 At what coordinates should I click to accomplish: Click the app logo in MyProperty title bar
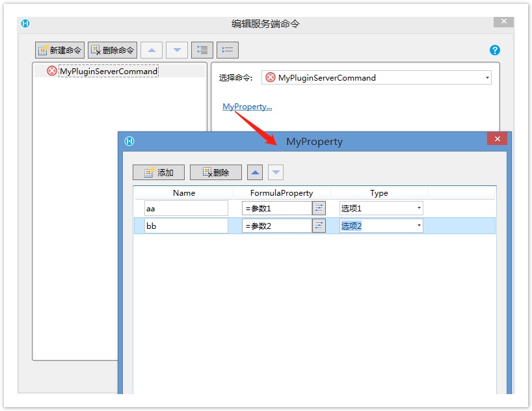pos(129,141)
